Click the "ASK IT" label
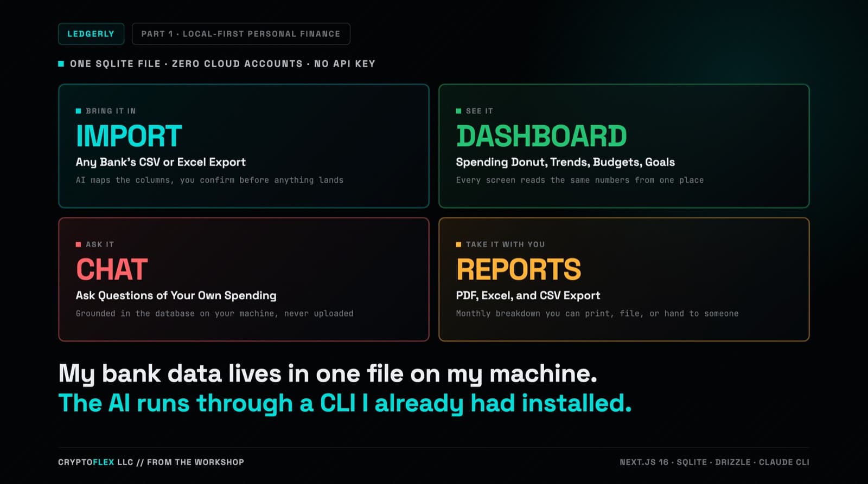 100,244
